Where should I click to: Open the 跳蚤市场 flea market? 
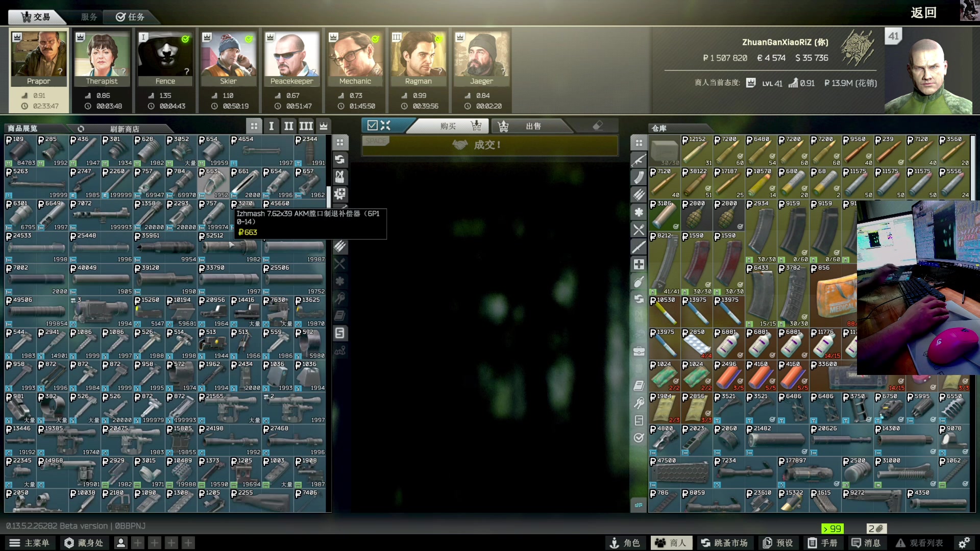click(x=724, y=543)
